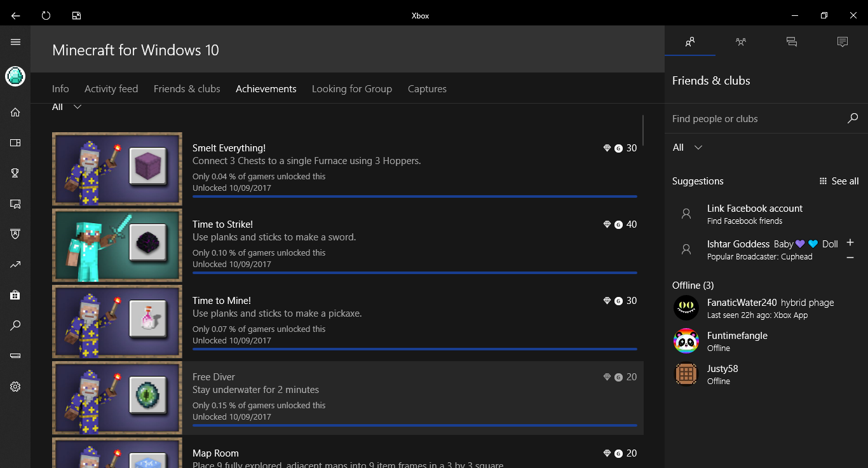Screen dimensions: 868x468
Task: Expand the achievements All filter dropdown
Action: (x=67, y=107)
